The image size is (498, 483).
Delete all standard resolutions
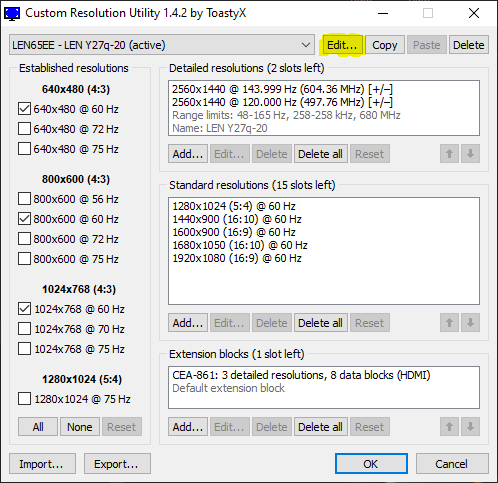(x=320, y=322)
